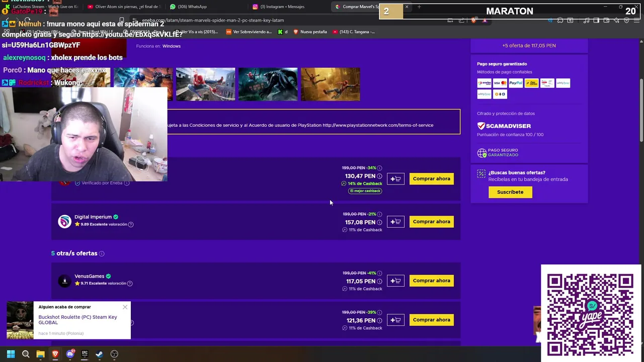Click the page vertical scrollbar

[641, 111]
